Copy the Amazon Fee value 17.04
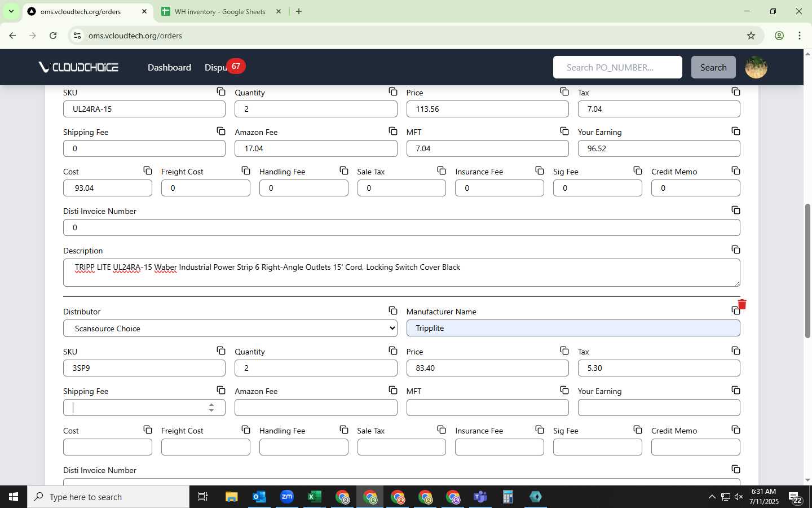Viewport: 812px width, 508px height. click(x=393, y=131)
